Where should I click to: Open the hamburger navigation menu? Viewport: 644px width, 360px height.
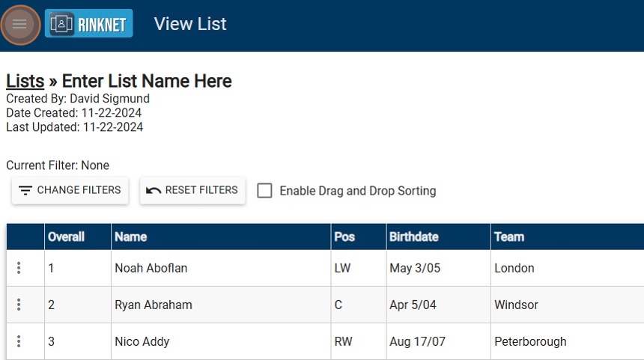pos(20,25)
